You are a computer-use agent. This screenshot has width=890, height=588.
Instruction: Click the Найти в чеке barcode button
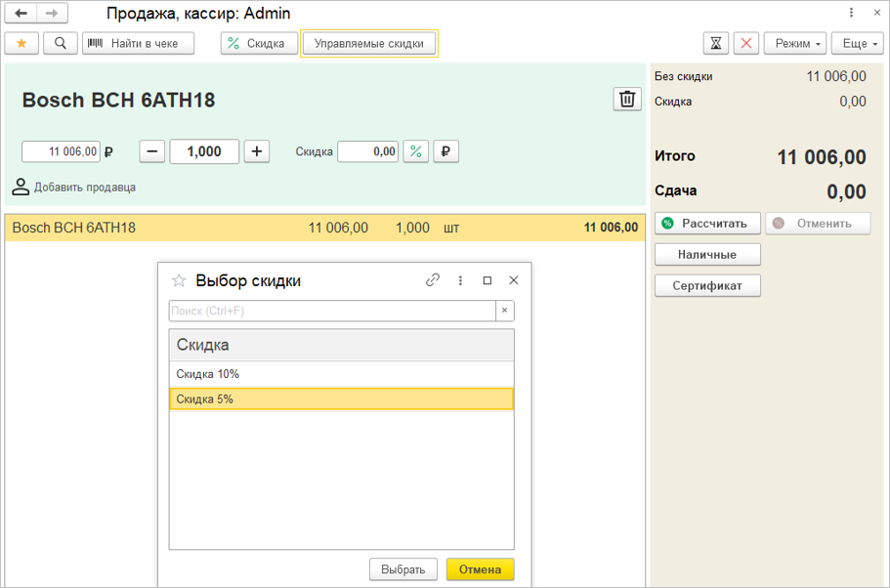[x=138, y=43]
